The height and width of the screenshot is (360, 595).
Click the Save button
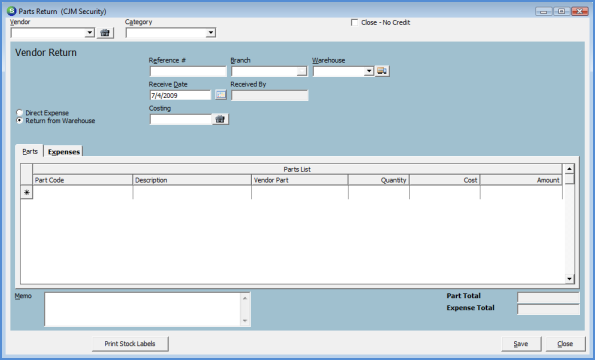tap(521, 344)
